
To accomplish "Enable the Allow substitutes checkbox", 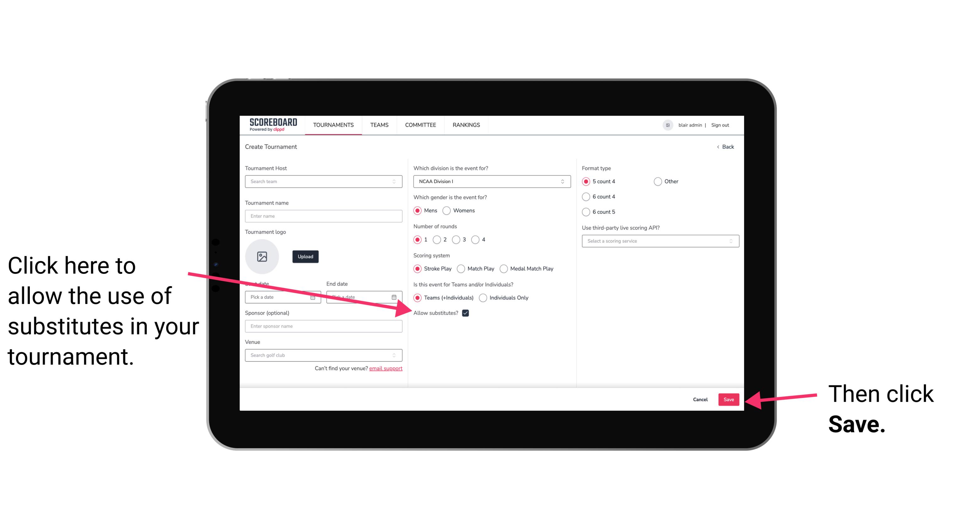I will (467, 313).
